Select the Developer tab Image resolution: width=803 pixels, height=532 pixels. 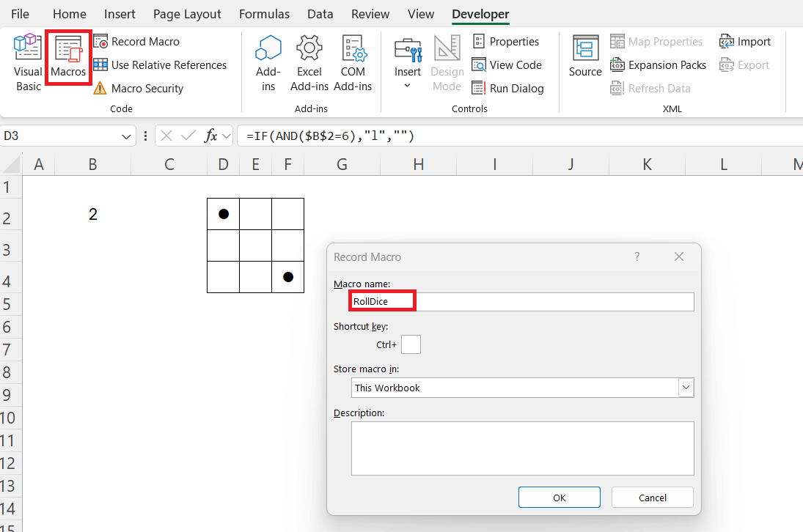pyautogui.click(x=480, y=14)
